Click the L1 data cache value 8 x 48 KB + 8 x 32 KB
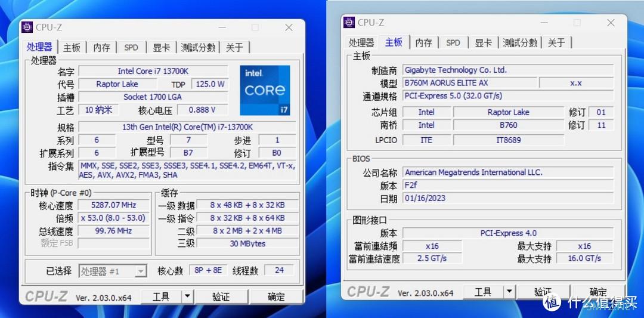 (x=247, y=205)
